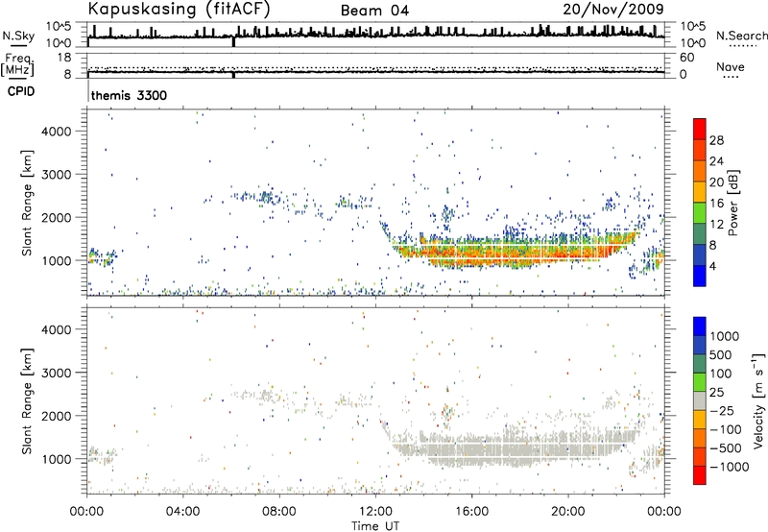Click the 08:00 time tick label
The image size is (768, 532).
pos(279,512)
